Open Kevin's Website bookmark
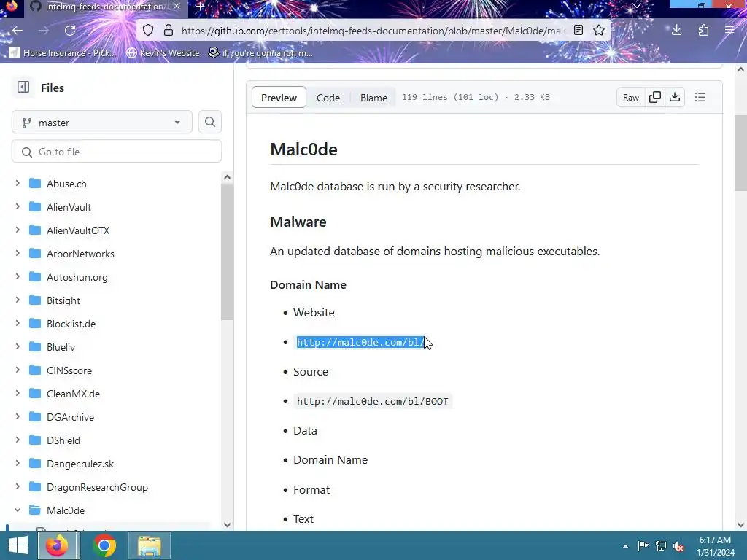Screen dimensions: 747x560 [163, 52]
